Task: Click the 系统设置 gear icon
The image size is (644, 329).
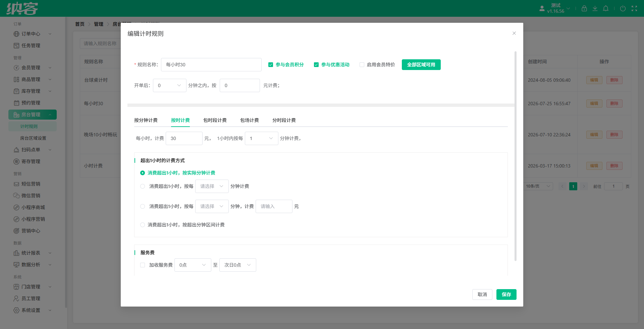Action: click(x=16, y=310)
